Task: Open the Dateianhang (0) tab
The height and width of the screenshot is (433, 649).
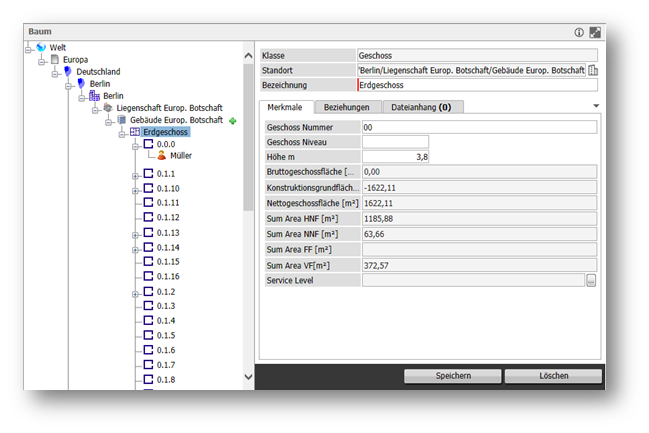Action: (x=421, y=107)
